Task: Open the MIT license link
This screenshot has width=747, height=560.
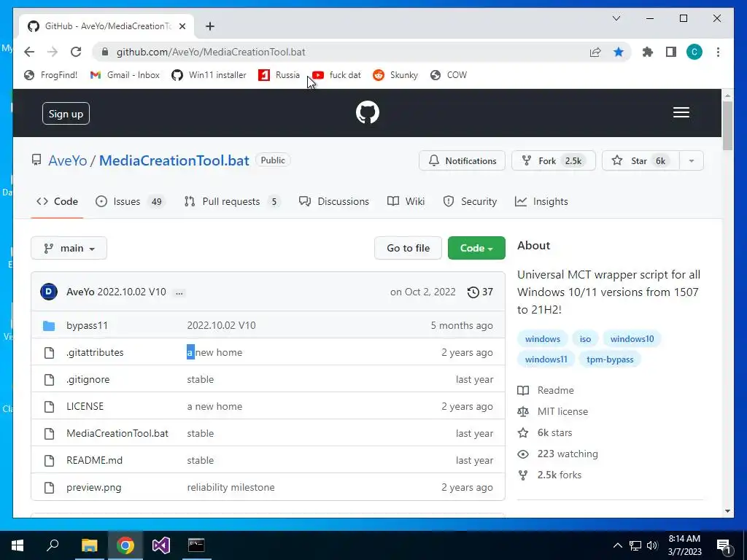Action: [553, 411]
